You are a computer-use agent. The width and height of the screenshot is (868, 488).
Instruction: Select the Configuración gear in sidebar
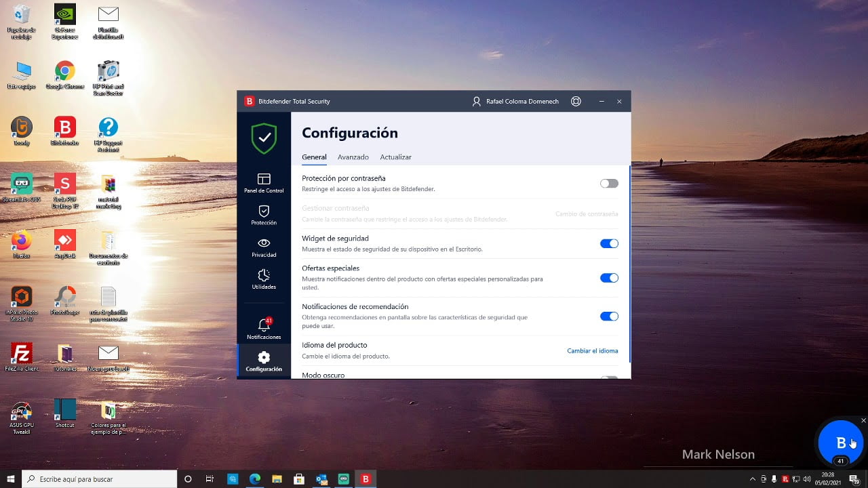[x=264, y=361]
